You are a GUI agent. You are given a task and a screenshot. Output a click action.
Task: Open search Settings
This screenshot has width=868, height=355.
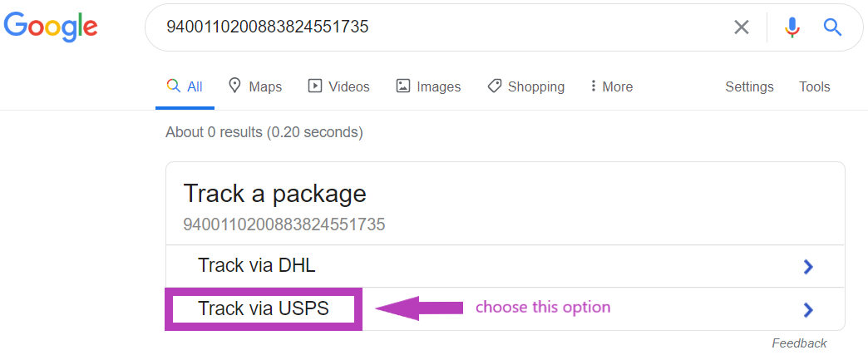[x=749, y=86]
